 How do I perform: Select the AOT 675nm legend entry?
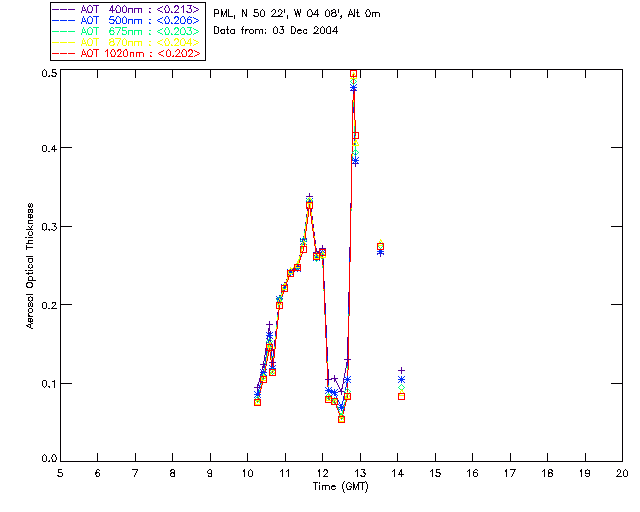[127, 31]
